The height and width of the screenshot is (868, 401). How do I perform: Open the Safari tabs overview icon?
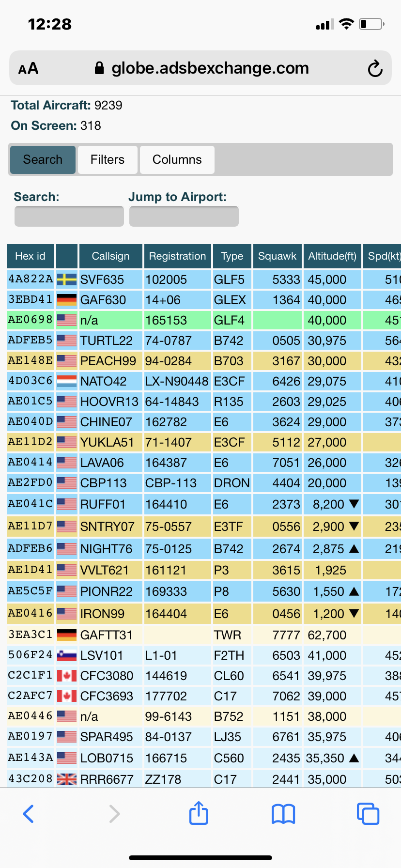click(368, 814)
